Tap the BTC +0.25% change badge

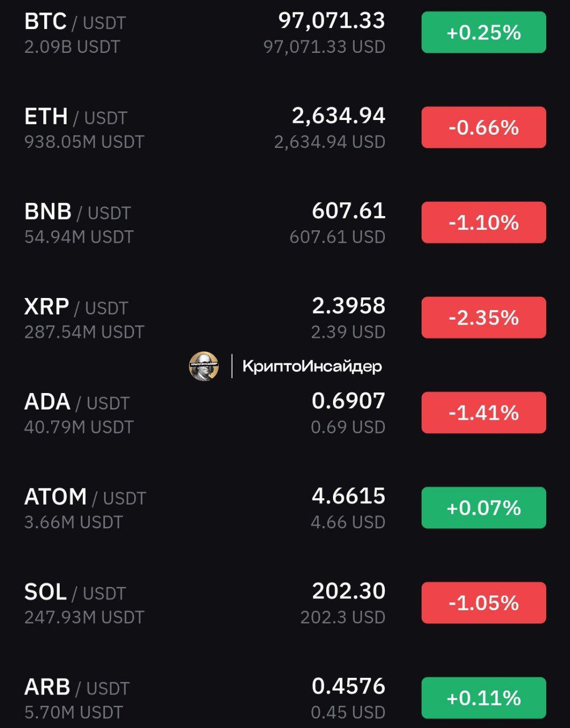[484, 32]
